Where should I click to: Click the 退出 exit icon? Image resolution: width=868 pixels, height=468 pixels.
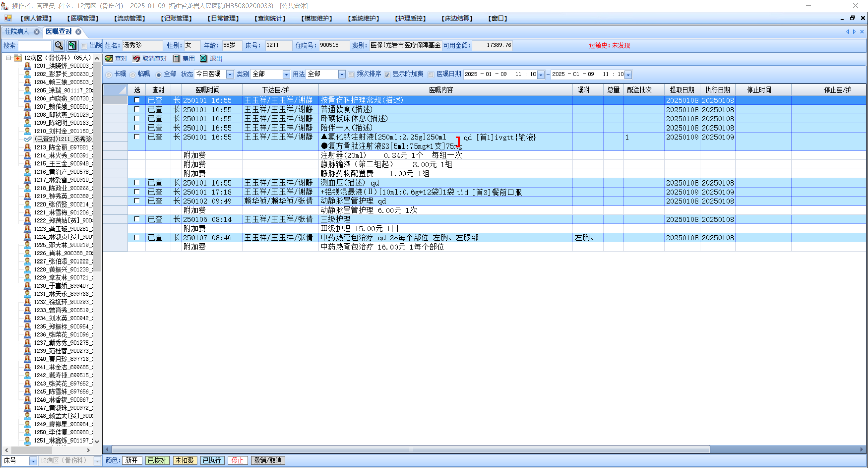tap(203, 59)
